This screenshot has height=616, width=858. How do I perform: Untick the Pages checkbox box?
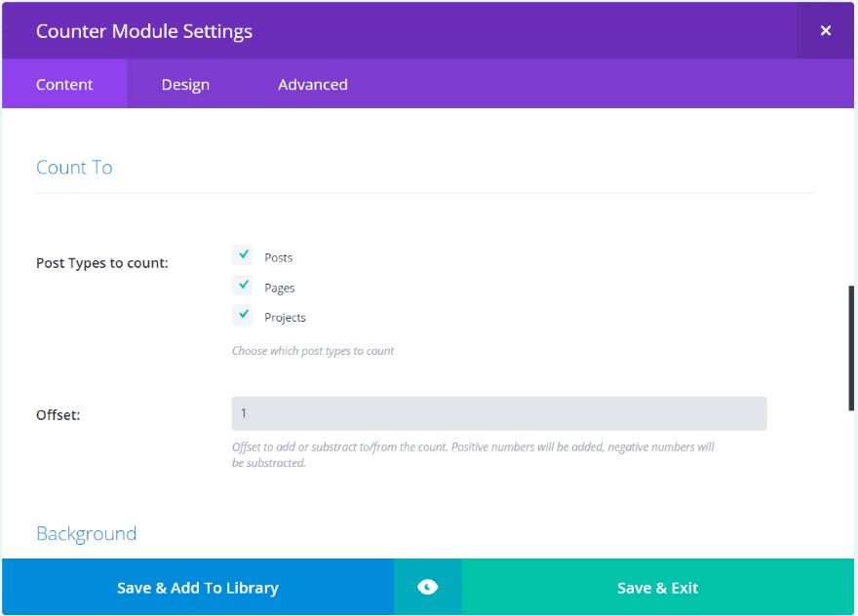point(243,286)
